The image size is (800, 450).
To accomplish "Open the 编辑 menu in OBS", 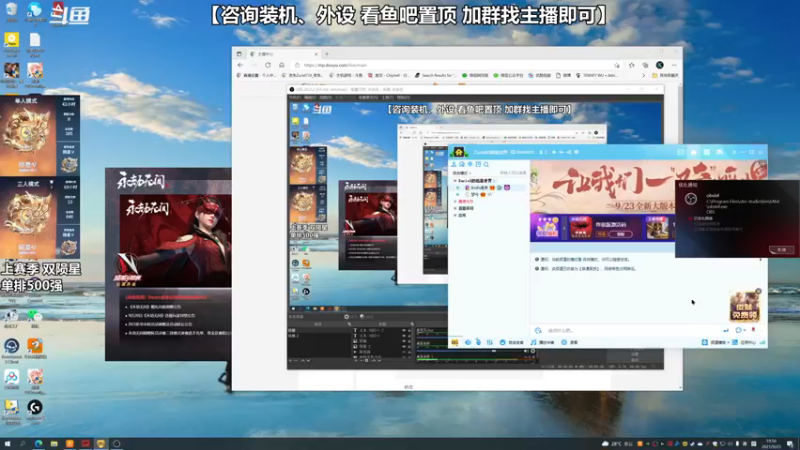I will coord(309,97).
